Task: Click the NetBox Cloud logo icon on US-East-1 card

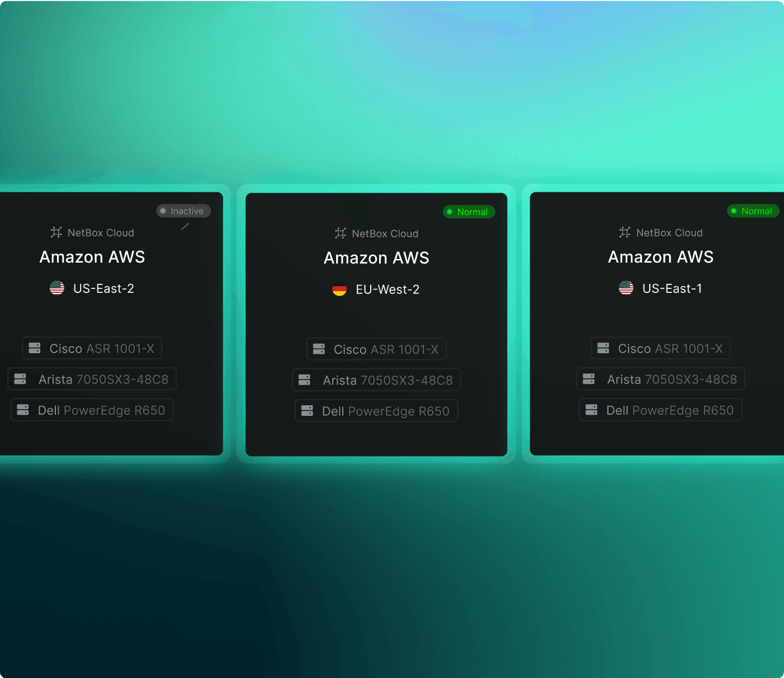Action: tap(625, 232)
